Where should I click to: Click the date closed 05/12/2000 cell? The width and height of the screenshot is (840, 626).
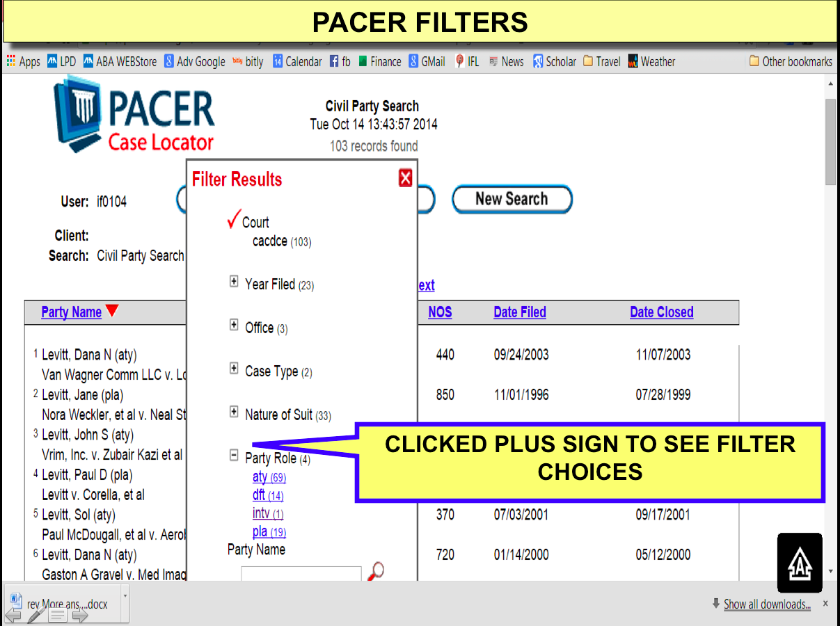(x=663, y=555)
